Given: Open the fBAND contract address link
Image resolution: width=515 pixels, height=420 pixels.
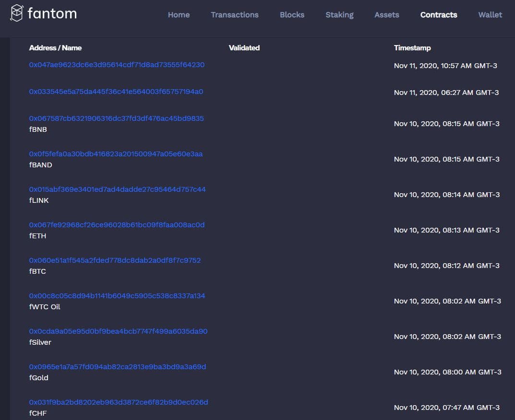Looking at the screenshot, I should point(116,154).
